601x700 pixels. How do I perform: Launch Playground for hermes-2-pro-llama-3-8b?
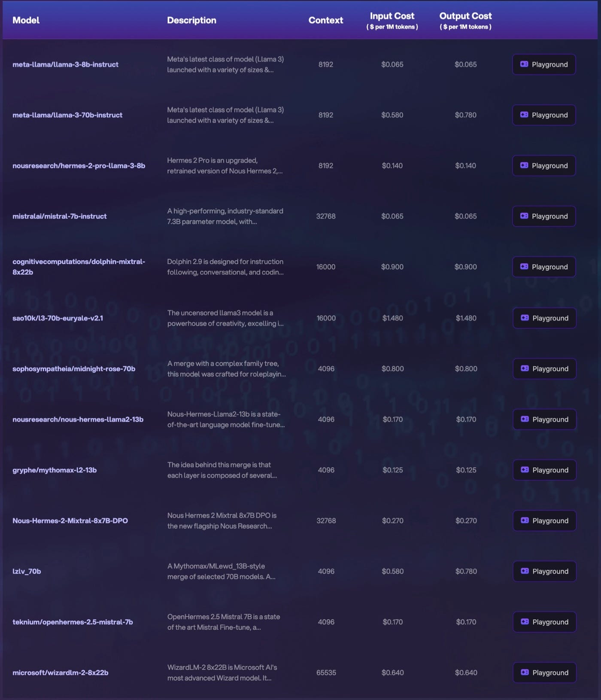tap(544, 166)
